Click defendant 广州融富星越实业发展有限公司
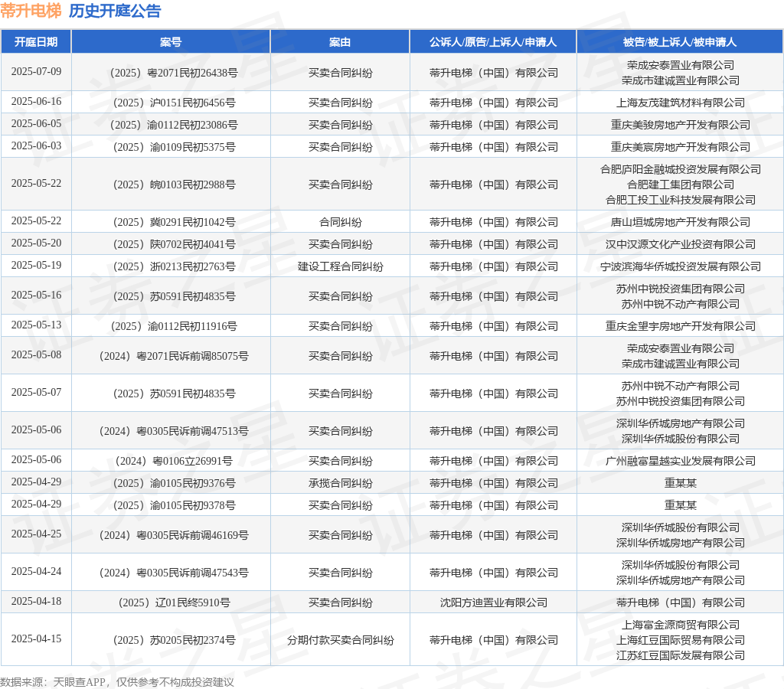This screenshot has width=784, height=689. coord(680,461)
